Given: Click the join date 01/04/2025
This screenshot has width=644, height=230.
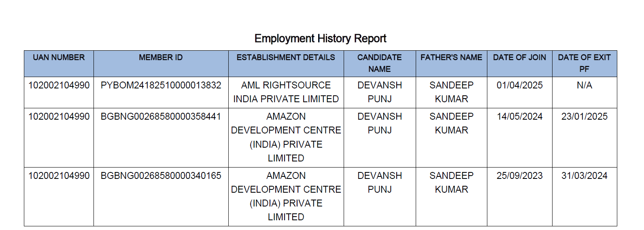Looking at the screenshot, I should (x=519, y=85).
